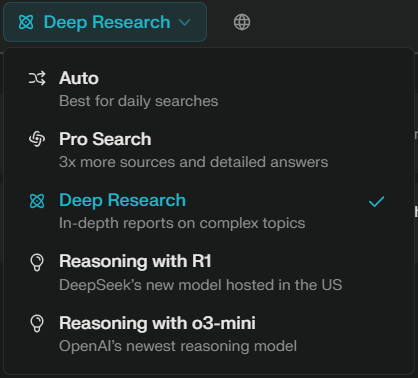Click 'OpenAI's newest reasoning model' text
The height and width of the screenshot is (378, 418).
click(178, 346)
